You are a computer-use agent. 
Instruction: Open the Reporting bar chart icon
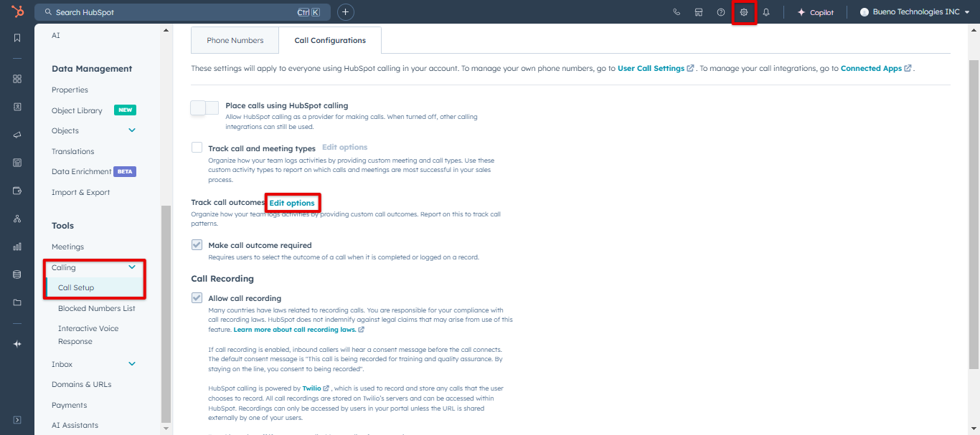tap(17, 247)
